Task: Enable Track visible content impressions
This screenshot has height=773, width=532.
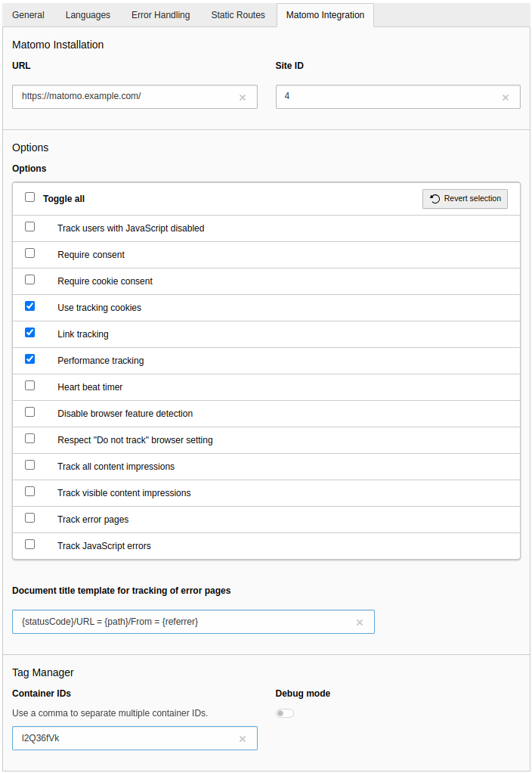Action: tap(30, 492)
